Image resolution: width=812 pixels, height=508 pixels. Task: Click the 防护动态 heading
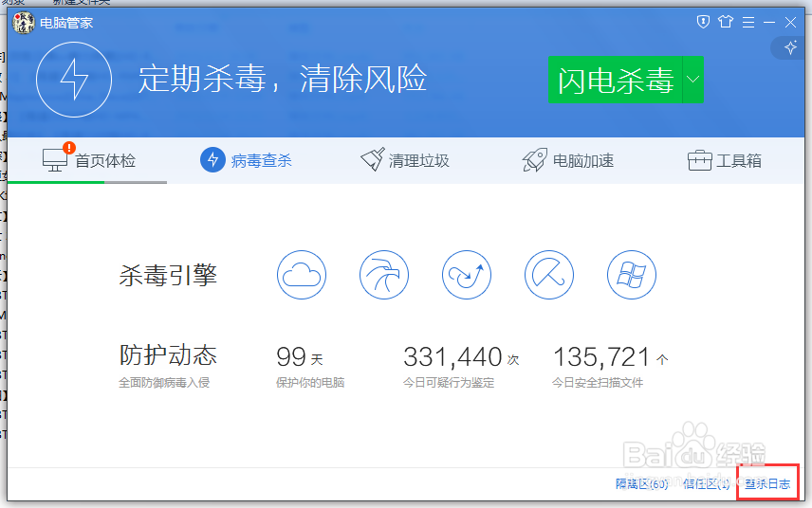point(168,354)
